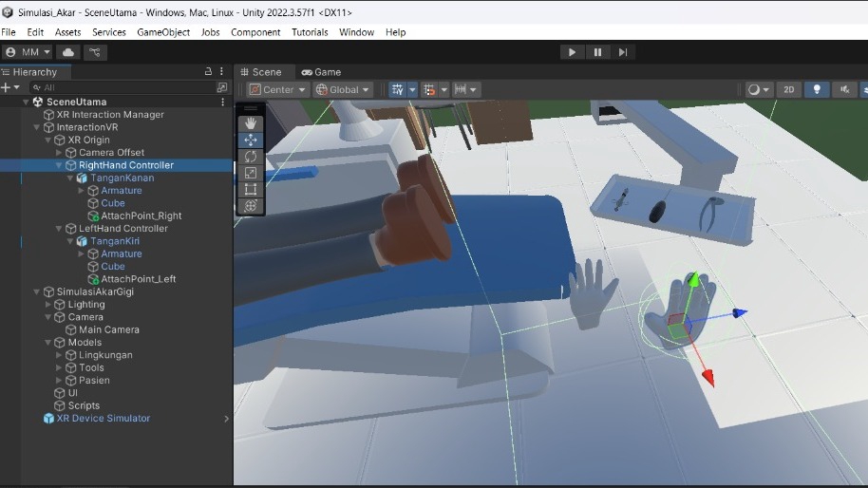Select the Rotate tool in scene toolbar

click(x=251, y=157)
